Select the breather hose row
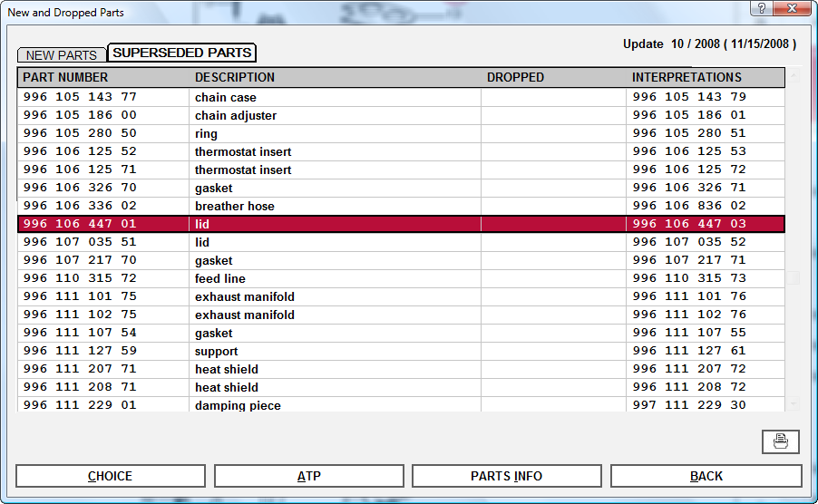Image resolution: width=818 pixels, height=504 pixels. click(x=234, y=206)
